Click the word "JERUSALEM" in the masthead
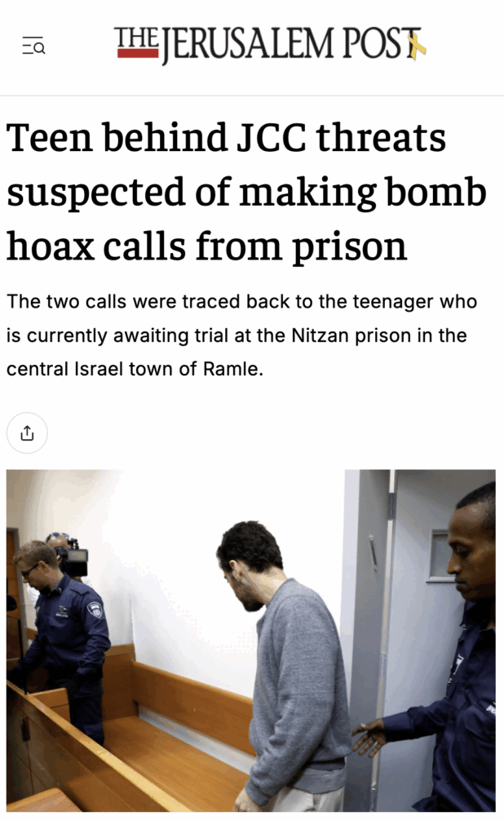Image resolution: width=504 pixels, height=821 pixels. pos(248,45)
